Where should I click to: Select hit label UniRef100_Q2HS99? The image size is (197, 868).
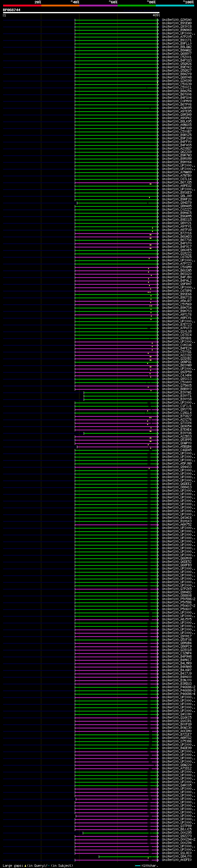[176, 81]
